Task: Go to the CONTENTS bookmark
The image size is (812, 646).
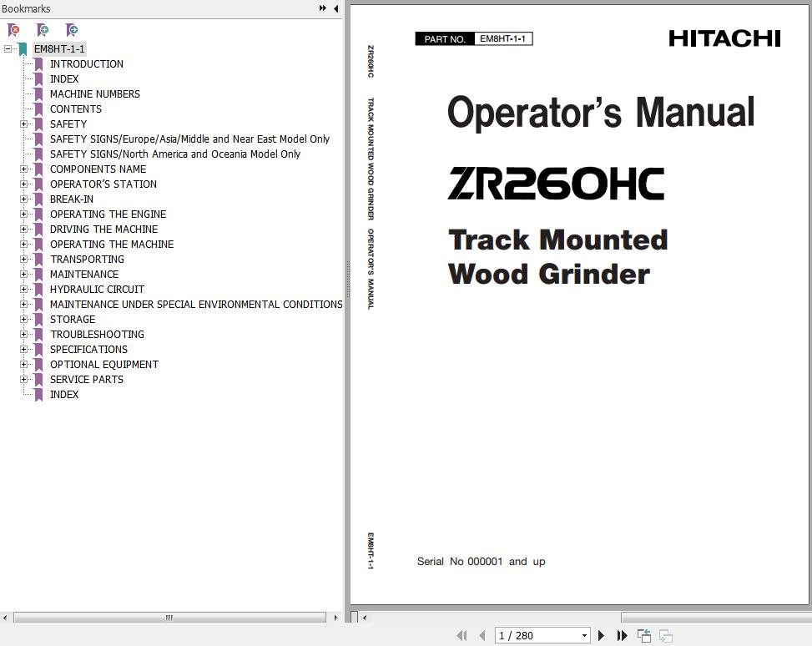Action: (x=76, y=109)
